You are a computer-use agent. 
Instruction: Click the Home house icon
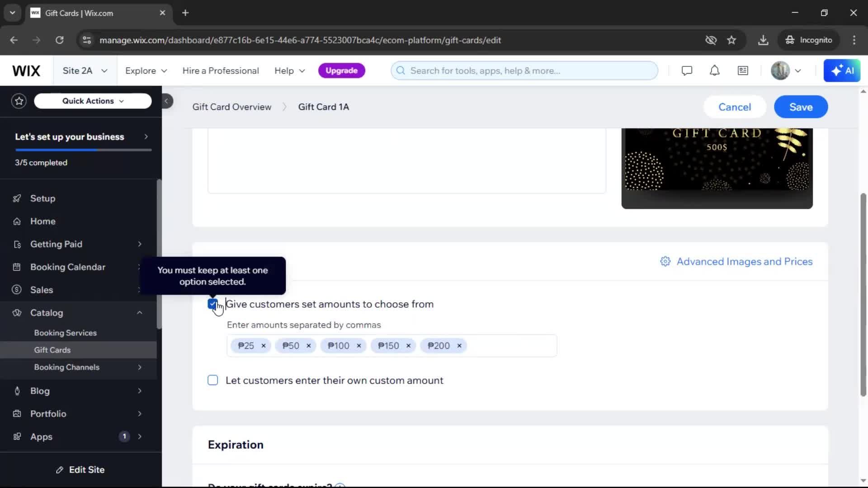17,221
